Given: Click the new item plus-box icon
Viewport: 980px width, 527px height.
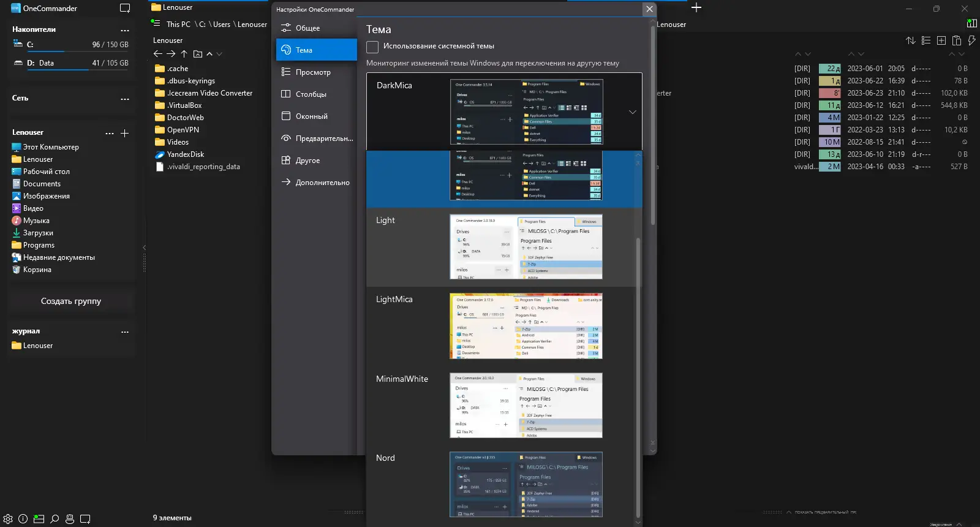Looking at the screenshot, I should tap(941, 40).
